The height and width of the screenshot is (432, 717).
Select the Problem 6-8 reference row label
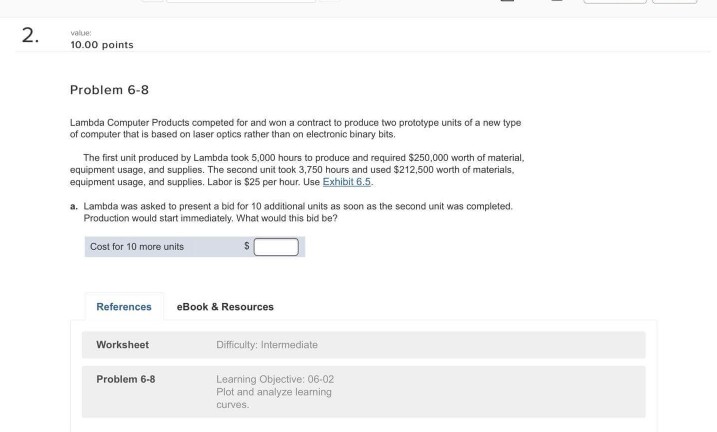126,379
